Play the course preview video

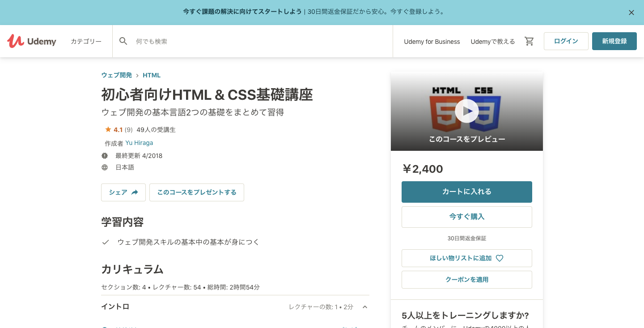point(467,111)
